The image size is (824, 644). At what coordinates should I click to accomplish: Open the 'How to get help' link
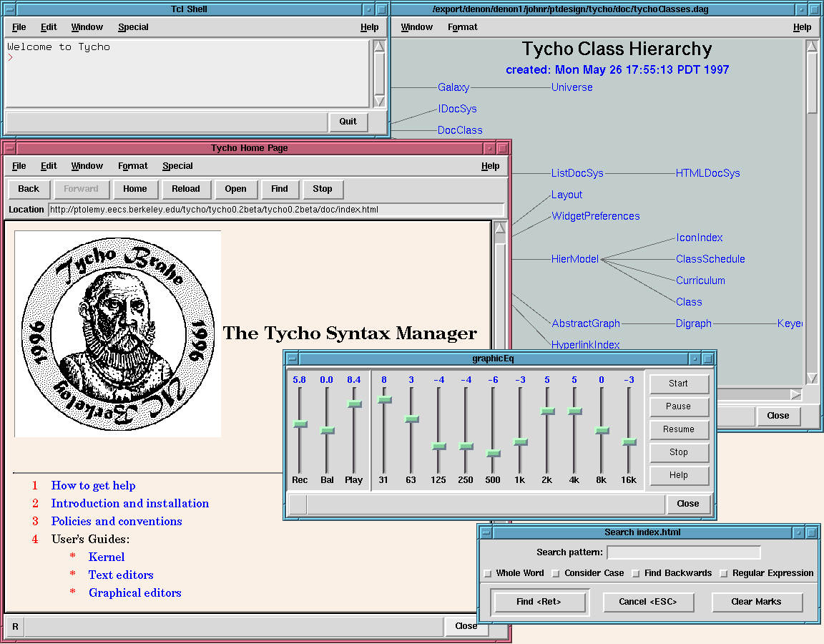coord(93,485)
